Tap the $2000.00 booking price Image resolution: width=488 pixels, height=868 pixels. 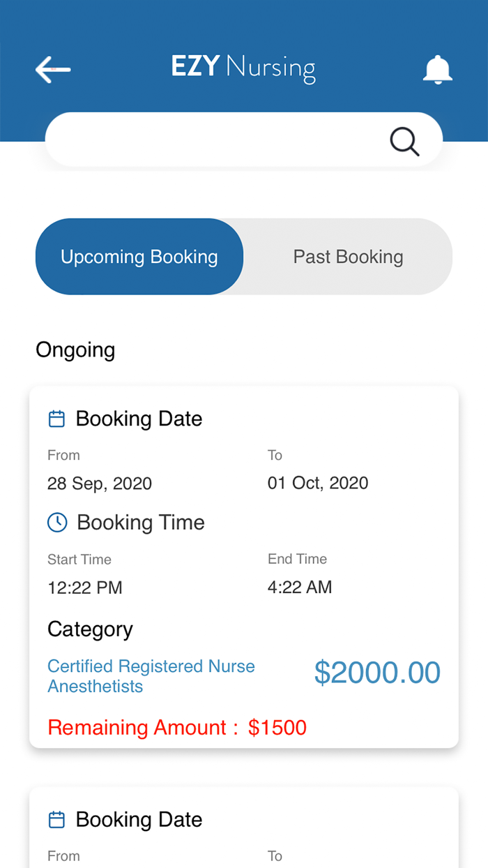377,673
